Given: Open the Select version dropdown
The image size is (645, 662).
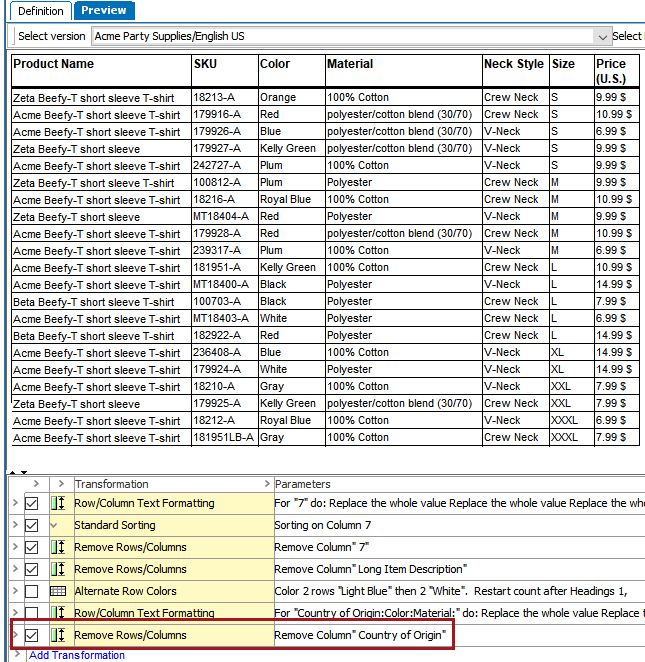Looking at the screenshot, I should click(601, 37).
